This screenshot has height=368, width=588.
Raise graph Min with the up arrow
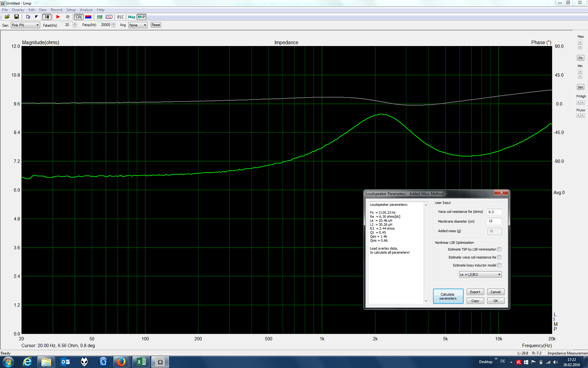(x=580, y=71)
